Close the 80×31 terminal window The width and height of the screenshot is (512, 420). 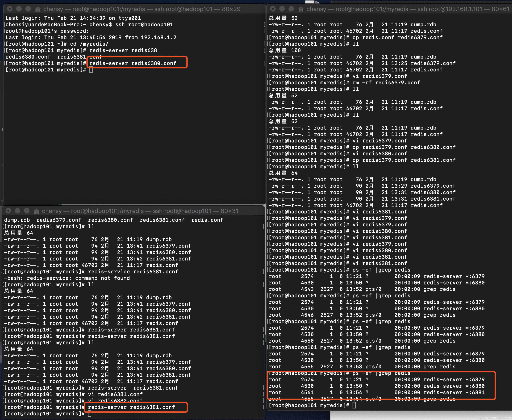tap(8, 211)
